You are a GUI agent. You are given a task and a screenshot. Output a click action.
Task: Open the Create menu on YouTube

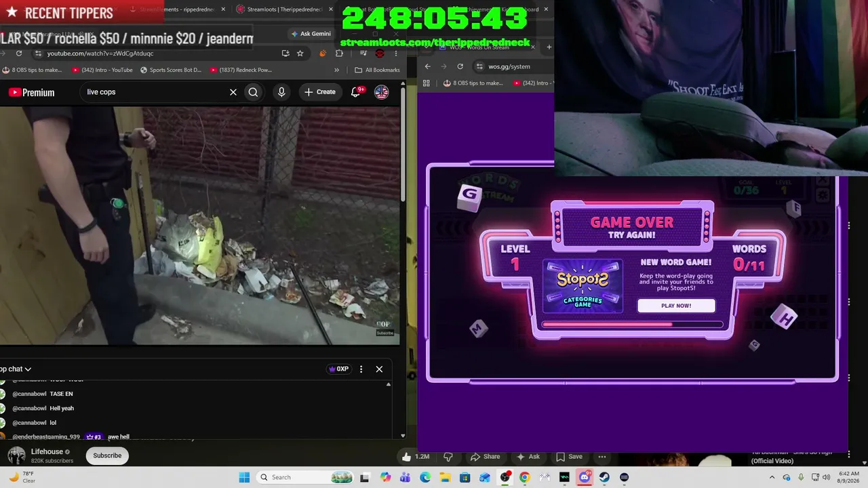[319, 92]
